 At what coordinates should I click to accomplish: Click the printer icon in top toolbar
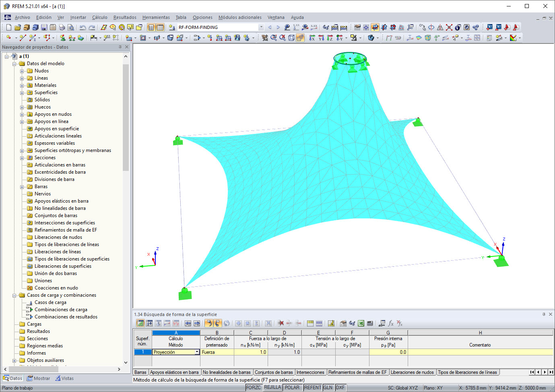point(62,27)
